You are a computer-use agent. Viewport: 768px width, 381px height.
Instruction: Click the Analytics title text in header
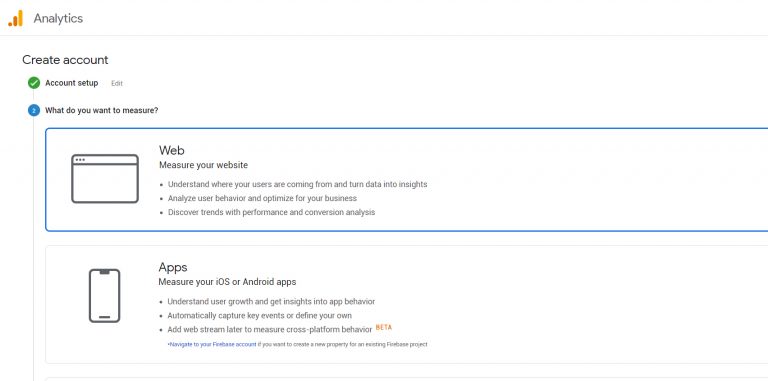click(x=58, y=19)
